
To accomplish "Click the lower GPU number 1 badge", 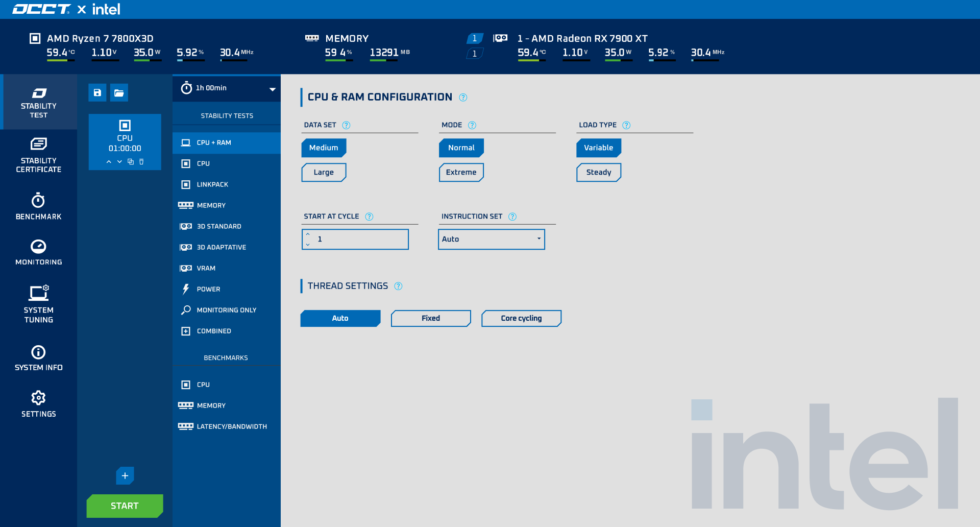I will [x=475, y=54].
